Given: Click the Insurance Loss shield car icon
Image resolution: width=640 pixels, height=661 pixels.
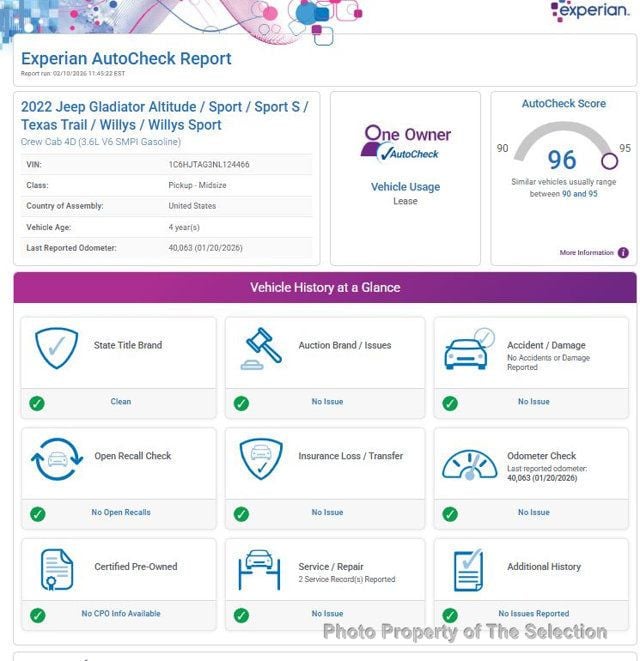Looking at the screenshot, I should [262, 459].
